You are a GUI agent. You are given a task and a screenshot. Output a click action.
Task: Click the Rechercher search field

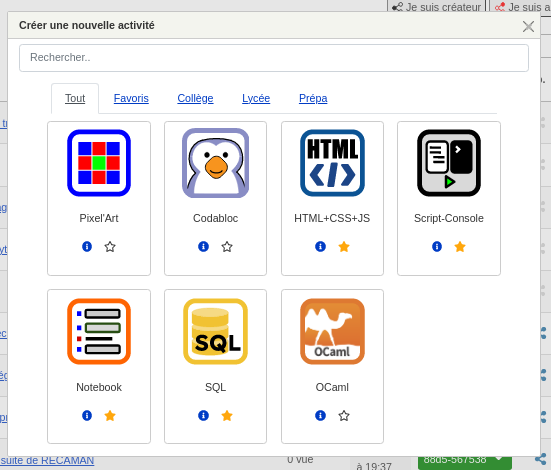point(274,58)
